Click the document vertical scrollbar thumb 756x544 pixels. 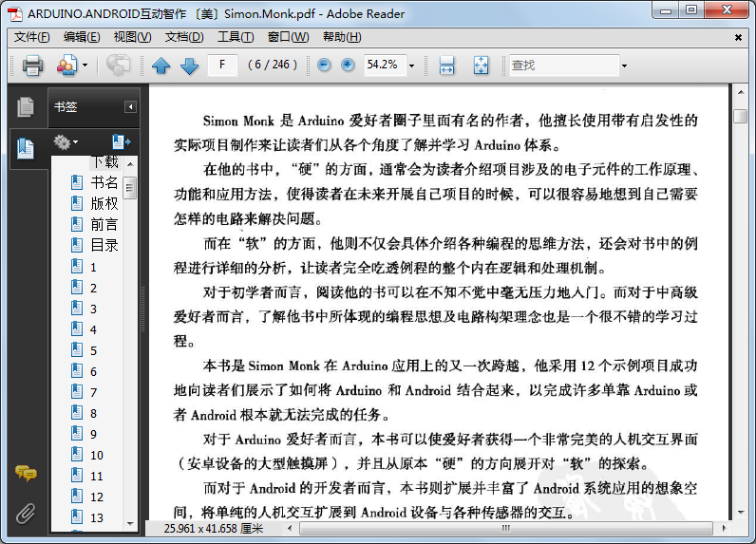tap(740, 116)
